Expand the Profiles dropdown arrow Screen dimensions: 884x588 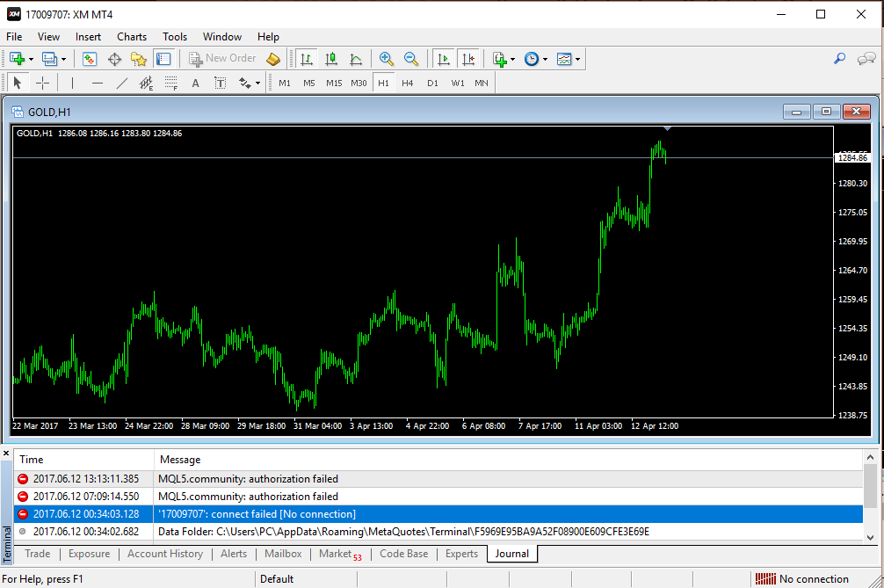click(x=63, y=59)
